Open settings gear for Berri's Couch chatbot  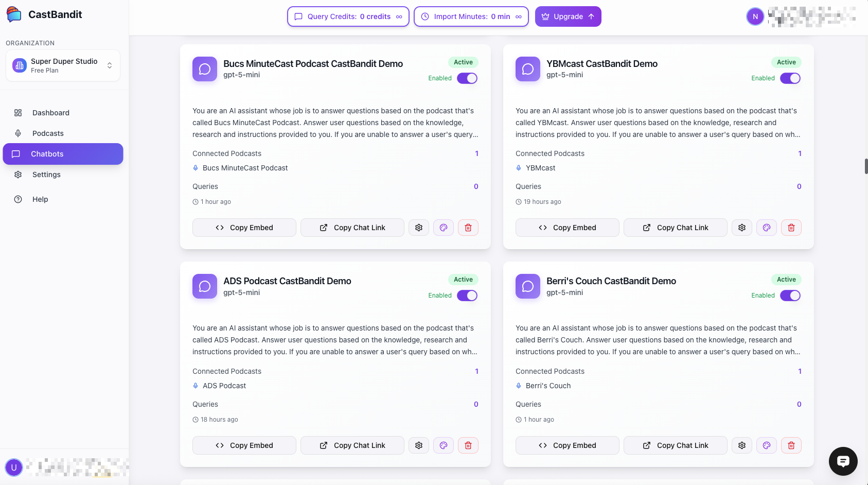[742, 445]
